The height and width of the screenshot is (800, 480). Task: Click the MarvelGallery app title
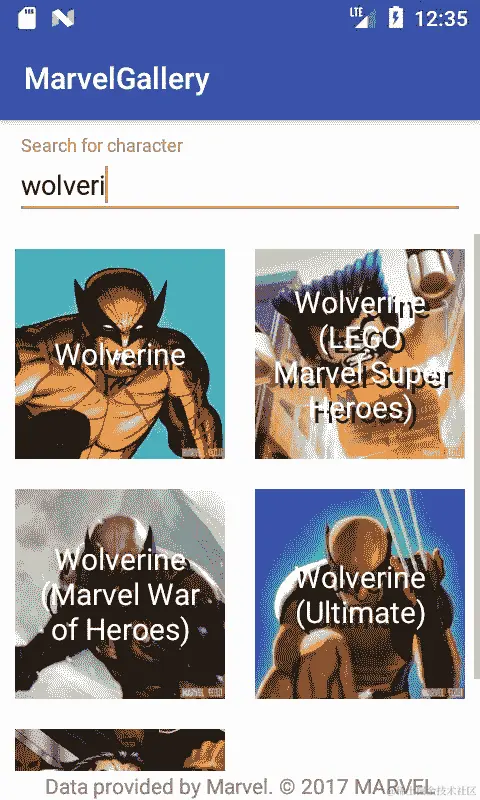pos(117,79)
